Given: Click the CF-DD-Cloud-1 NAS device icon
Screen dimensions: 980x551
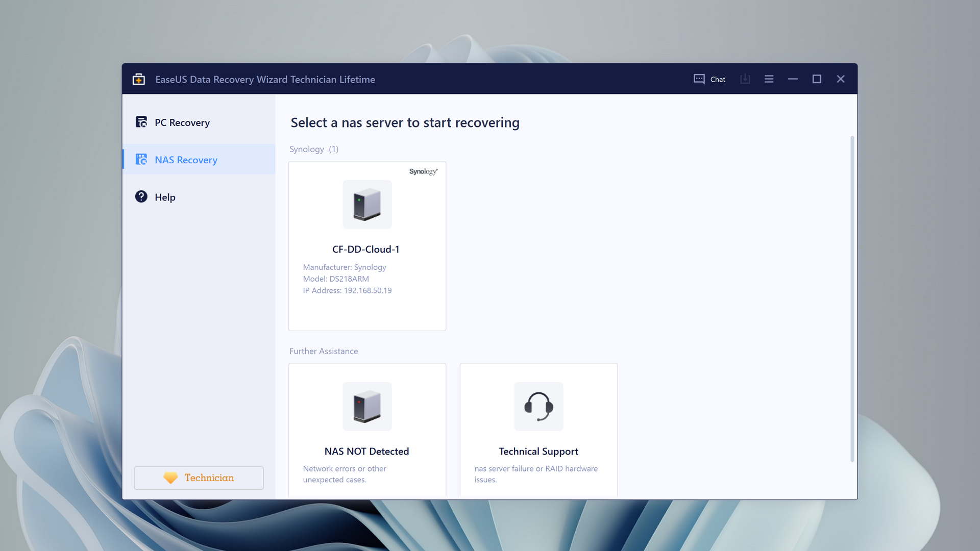Looking at the screenshot, I should click(x=367, y=204).
